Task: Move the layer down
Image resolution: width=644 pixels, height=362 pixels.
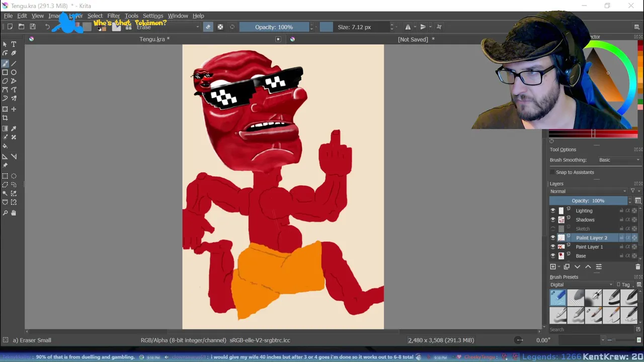Action: 577,266
